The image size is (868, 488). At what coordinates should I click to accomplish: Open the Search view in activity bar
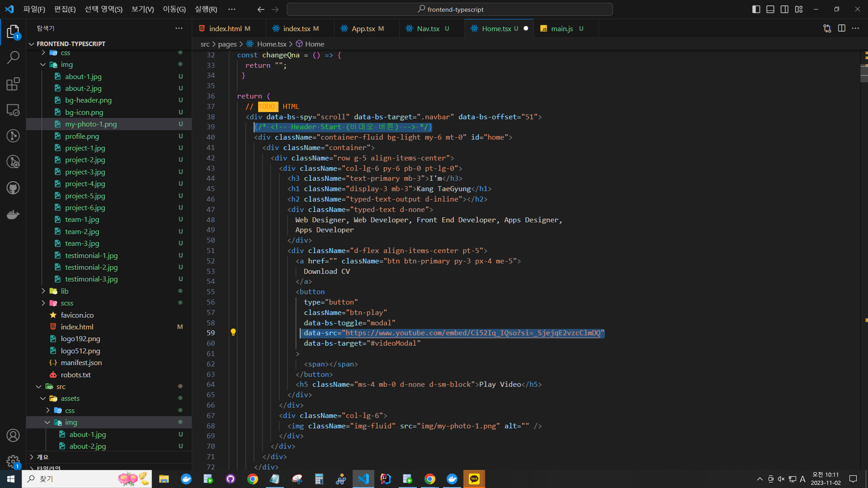click(x=13, y=57)
